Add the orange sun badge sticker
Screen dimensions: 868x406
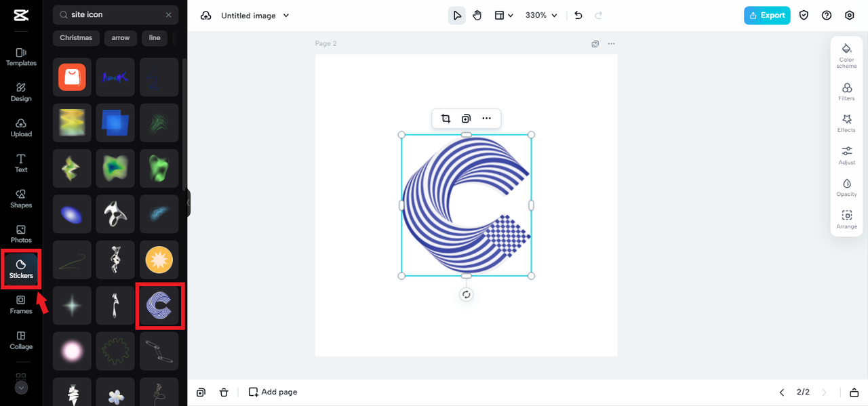pos(159,260)
